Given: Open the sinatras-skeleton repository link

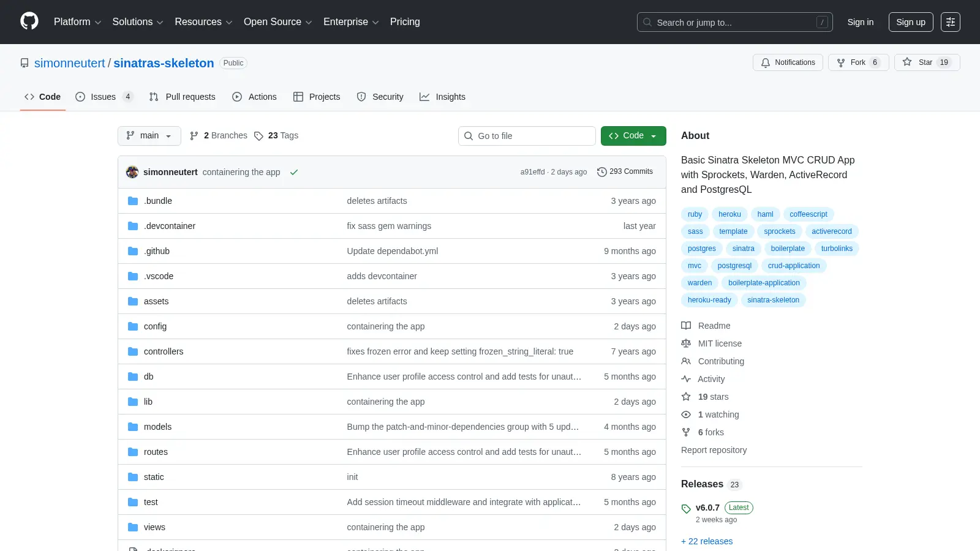Looking at the screenshot, I should click(164, 63).
